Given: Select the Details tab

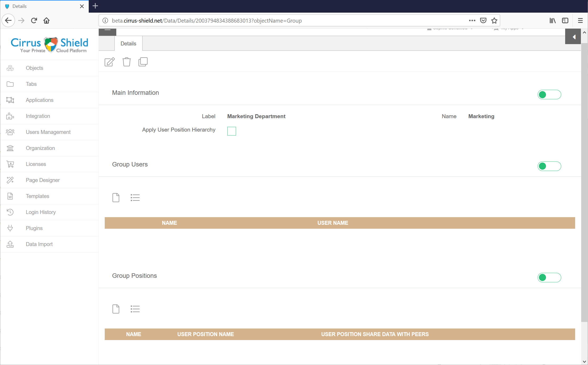Looking at the screenshot, I should tap(128, 43).
